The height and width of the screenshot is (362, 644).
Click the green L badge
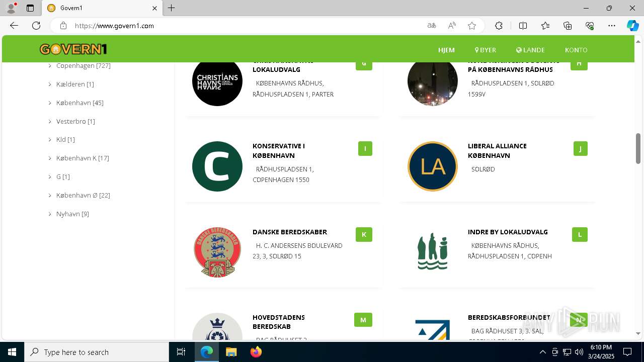(x=580, y=234)
